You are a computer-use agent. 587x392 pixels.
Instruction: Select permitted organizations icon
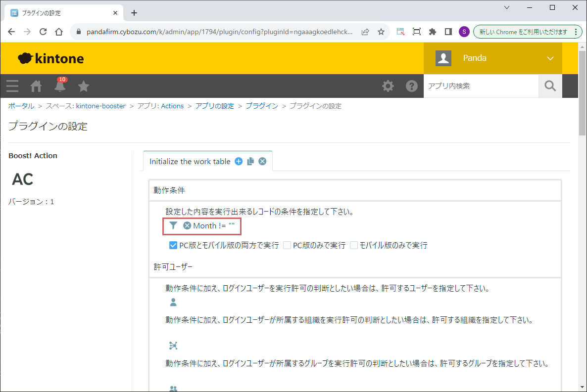[x=173, y=345]
